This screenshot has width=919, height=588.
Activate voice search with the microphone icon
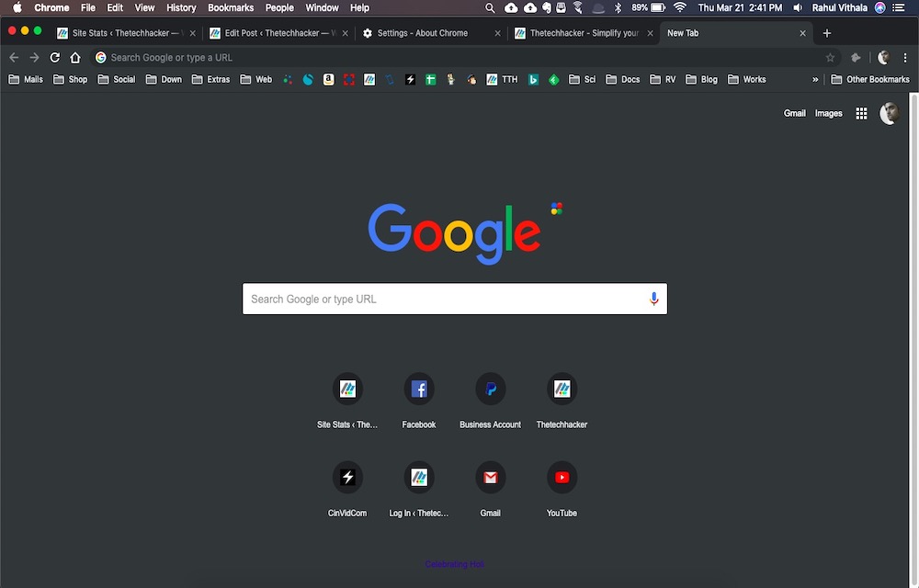coord(653,299)
